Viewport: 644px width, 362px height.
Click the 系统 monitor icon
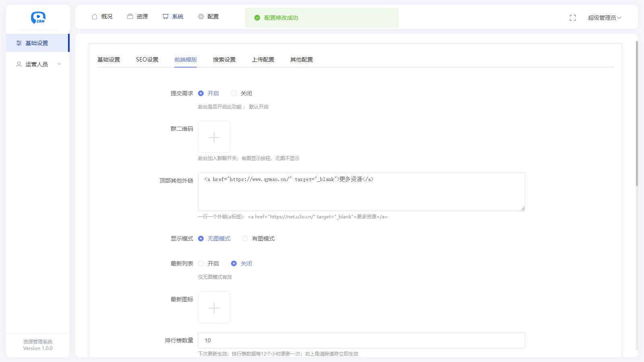pos(165,16)
